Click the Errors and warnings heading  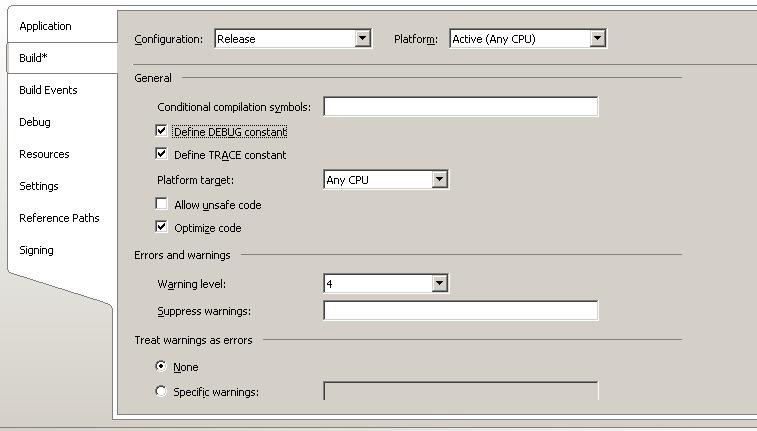click(x=182, y=255)
